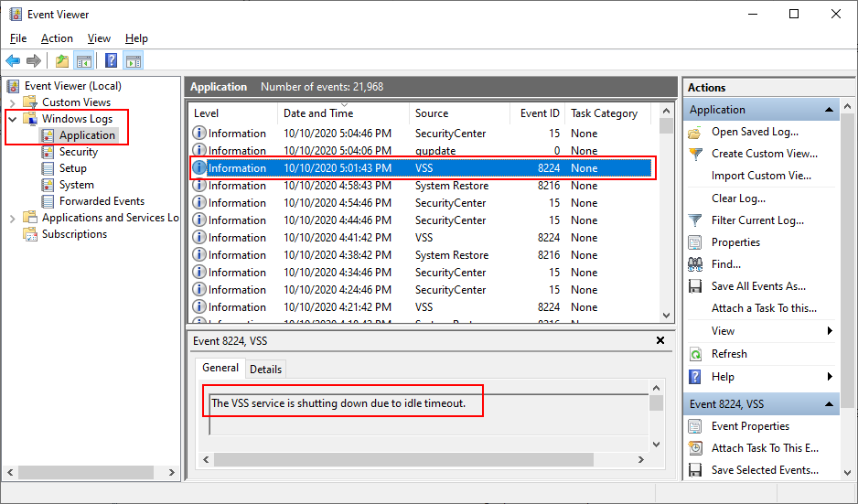Click the Create Custom View funnel icon
The width and height of the screenshot is (858, 504).
pyautogui.click(x=695, y=154)
